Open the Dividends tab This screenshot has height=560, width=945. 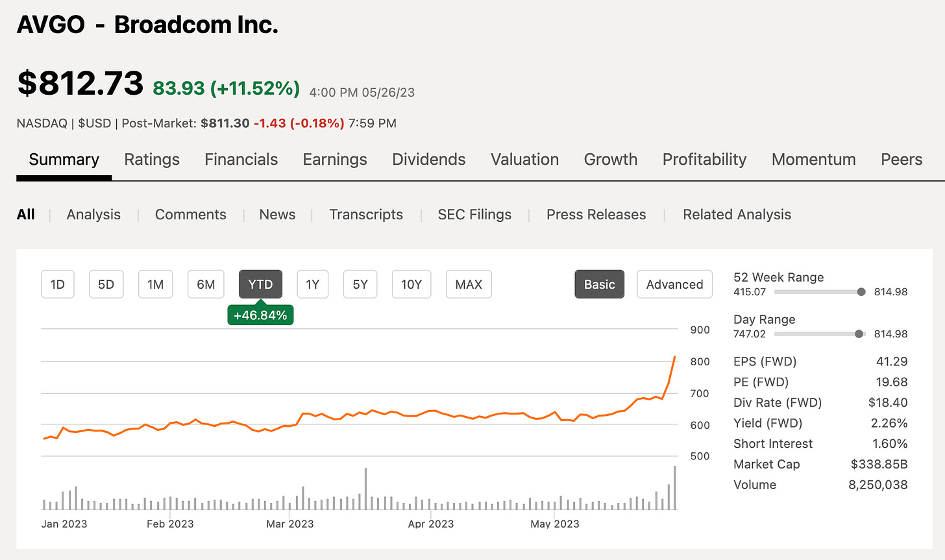click(429, 160)
